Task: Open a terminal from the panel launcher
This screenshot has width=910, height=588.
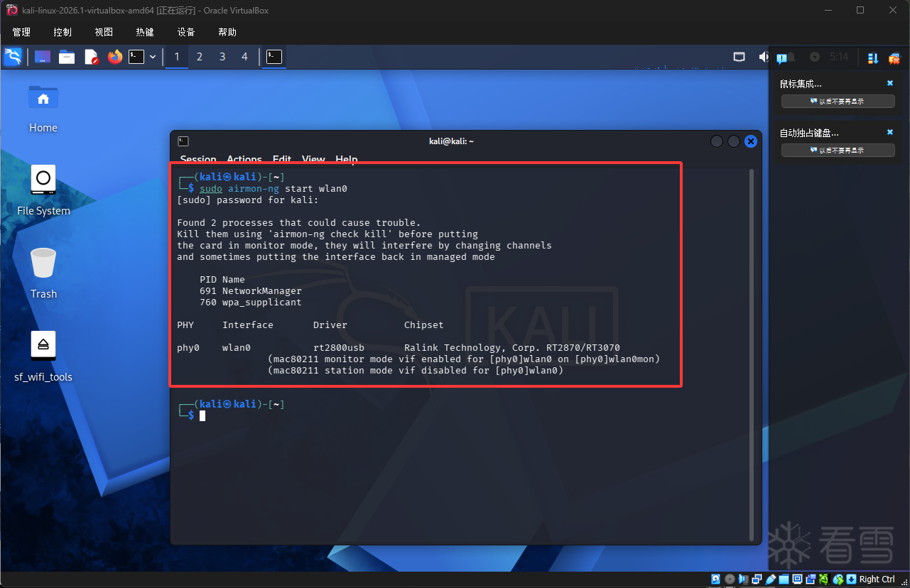Action: point(136,57)
